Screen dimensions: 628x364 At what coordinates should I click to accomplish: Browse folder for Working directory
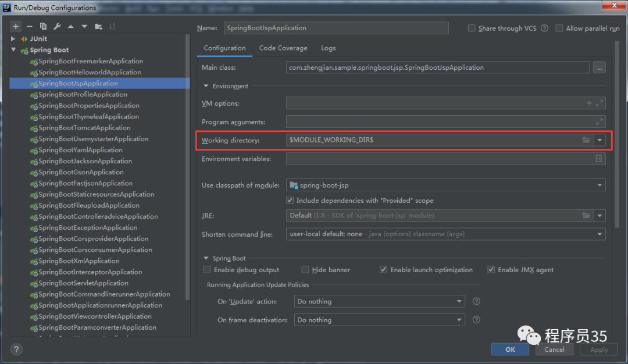586,140
